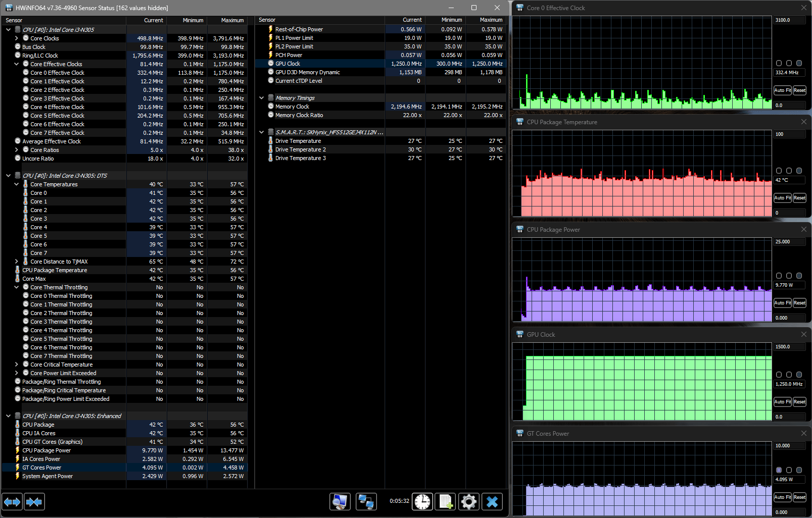Toggle first checkbox in Core 0 Effective Clock graph
Image resolution: width=812 pixels, height=518 pixels.
(779, 63)
